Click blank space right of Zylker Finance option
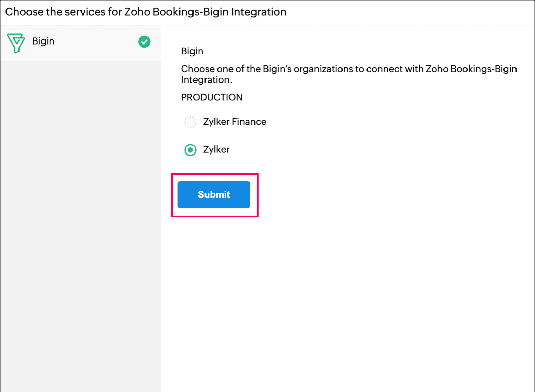535x392 pixels. pyautogui.click(x=377, y=122)
